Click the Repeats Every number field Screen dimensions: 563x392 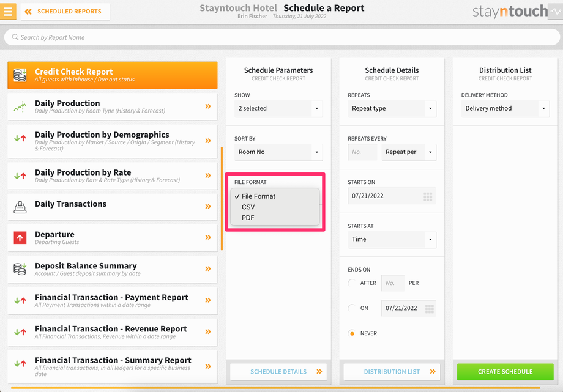(362, 152)
